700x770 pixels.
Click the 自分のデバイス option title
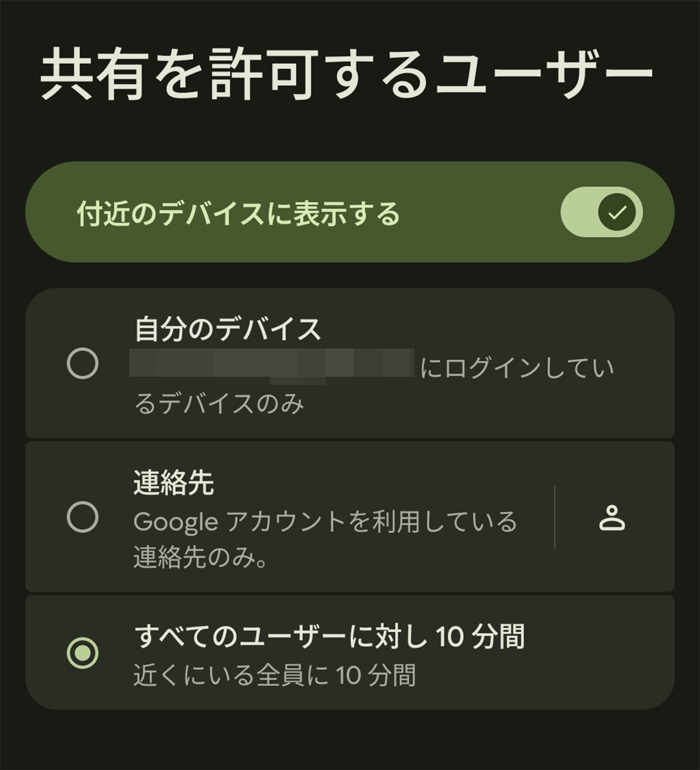pos(228,330)
